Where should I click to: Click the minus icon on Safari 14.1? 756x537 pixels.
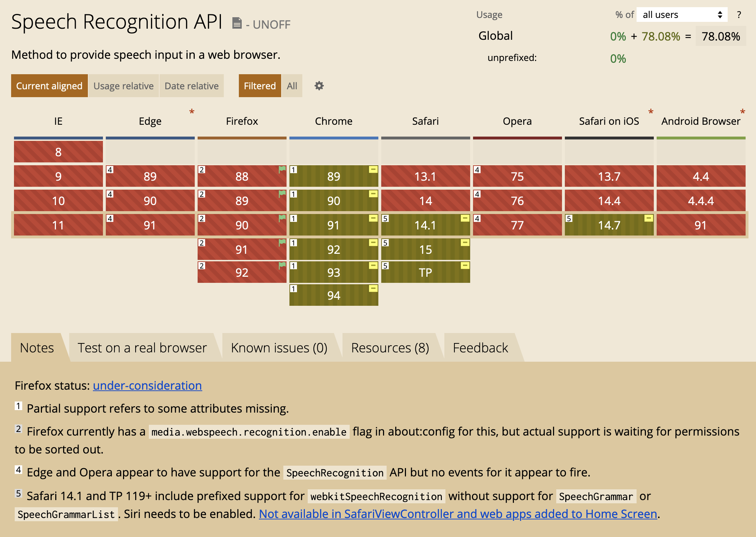[463, 219]
